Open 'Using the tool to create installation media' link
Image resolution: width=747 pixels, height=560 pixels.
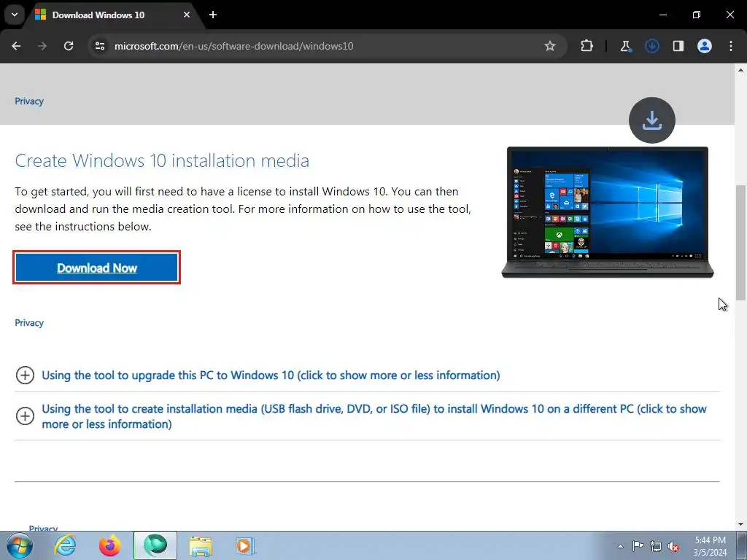click(374, 416)
